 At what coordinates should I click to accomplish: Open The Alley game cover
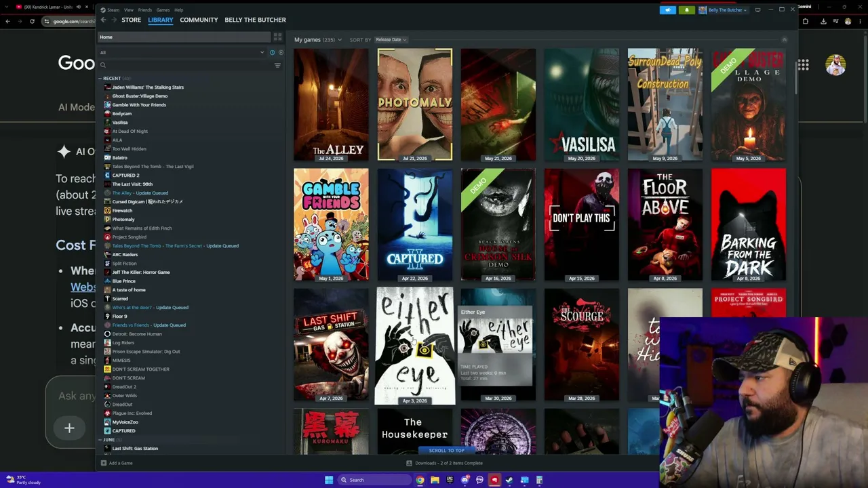click(331, 104)
